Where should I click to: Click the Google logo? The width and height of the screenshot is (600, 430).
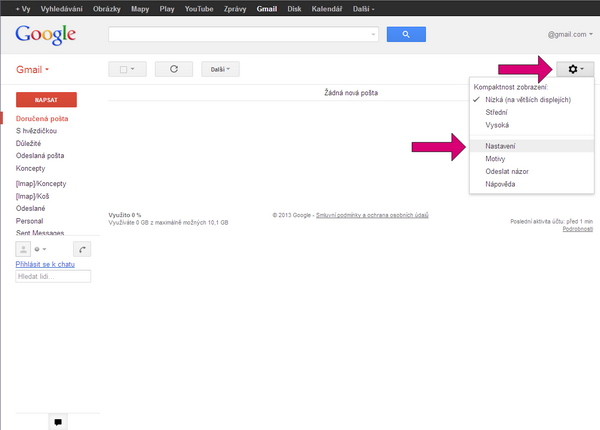46,35
